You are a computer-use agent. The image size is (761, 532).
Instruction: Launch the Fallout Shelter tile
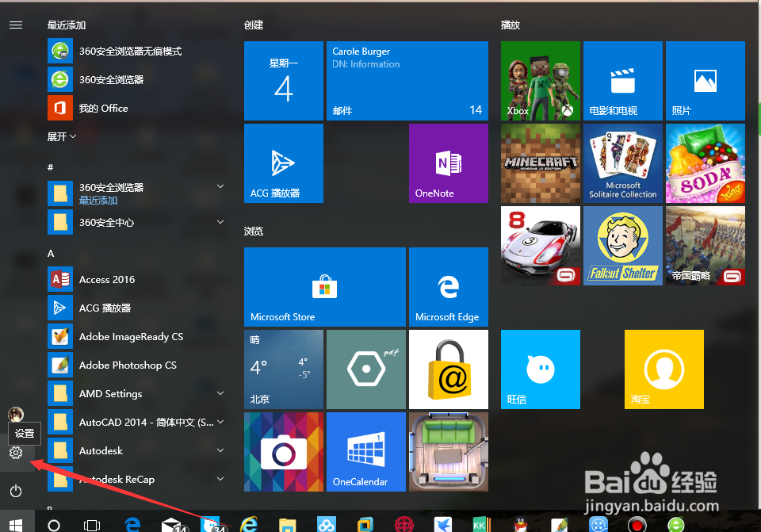tap(623, 246)
